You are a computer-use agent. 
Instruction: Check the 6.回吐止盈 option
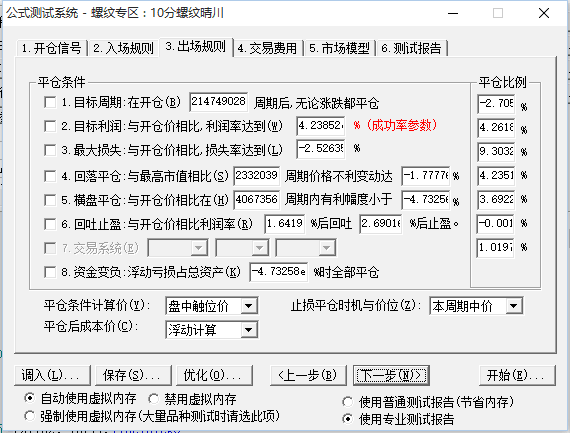click(x=50, y=224)
